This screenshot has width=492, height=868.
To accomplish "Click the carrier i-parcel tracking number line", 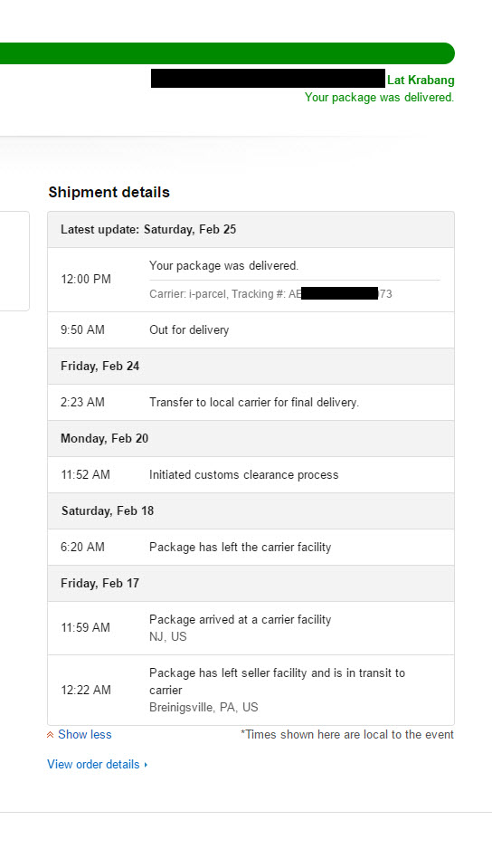I will pos(270,294).
